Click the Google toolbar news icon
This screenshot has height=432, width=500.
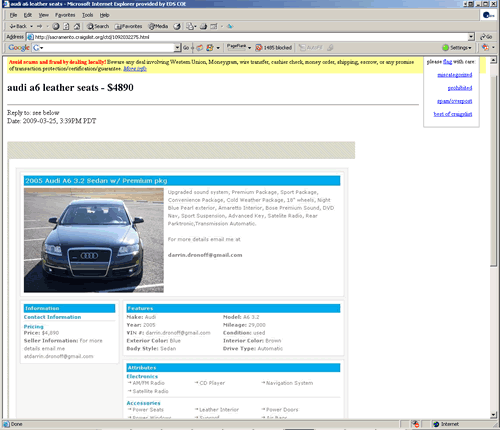199,48
